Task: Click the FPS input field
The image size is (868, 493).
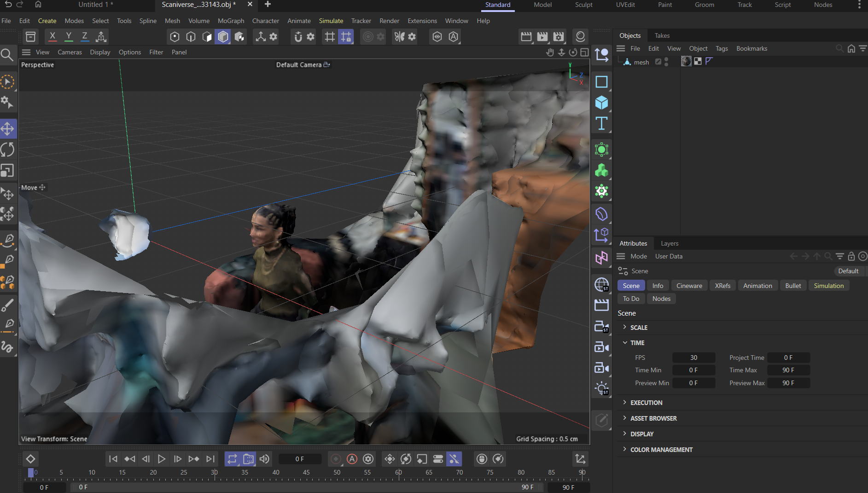Action: [693, 358]
